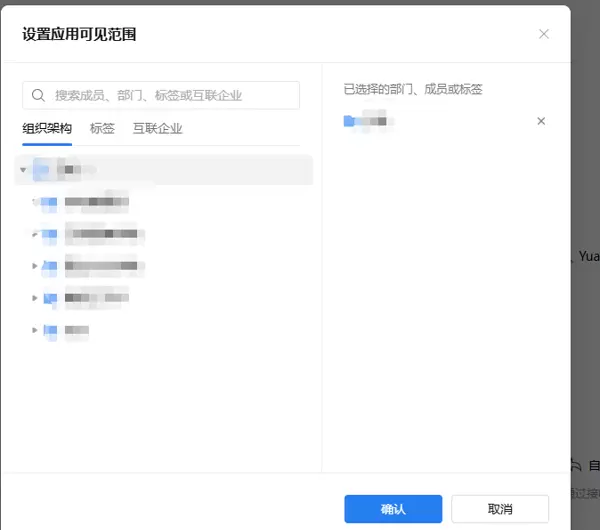This screenshot has width=600, height=530.
Task: Open the 互联企业 tab
Action: coord(158,129)
